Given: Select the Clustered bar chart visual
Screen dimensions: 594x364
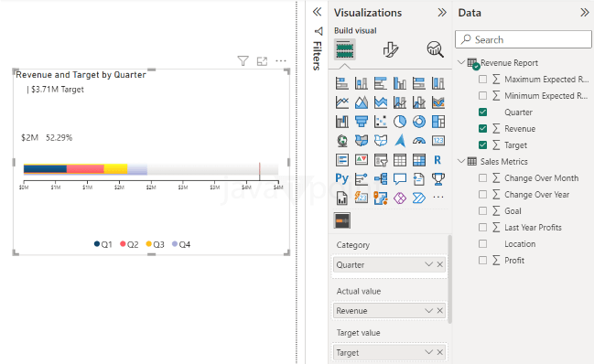Looking at the screenshot, I should [381, 83].
